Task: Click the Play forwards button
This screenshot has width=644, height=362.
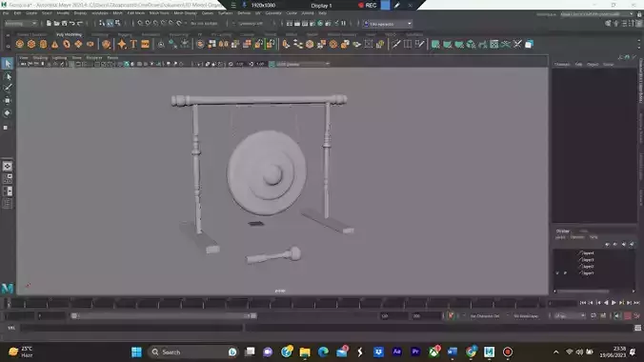Action: click(x=614, y=303)
